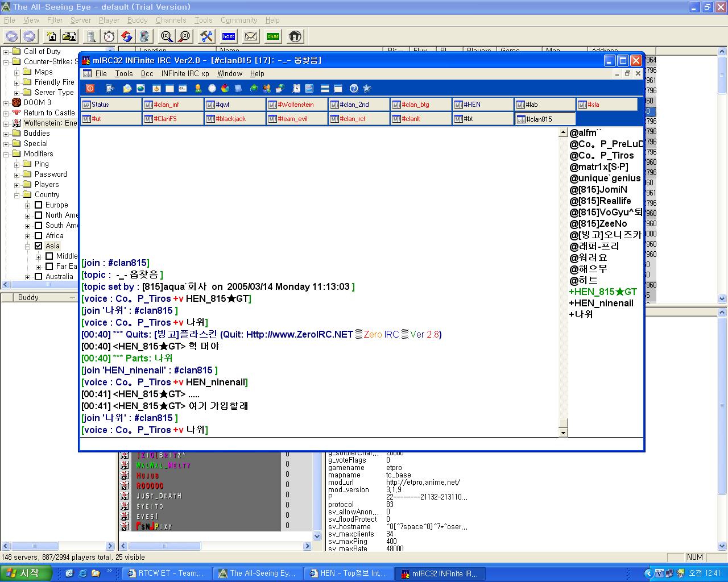Check the Europe country filter checkbox
The height and width of the screenshot is (582, 728).
(39, 205)
